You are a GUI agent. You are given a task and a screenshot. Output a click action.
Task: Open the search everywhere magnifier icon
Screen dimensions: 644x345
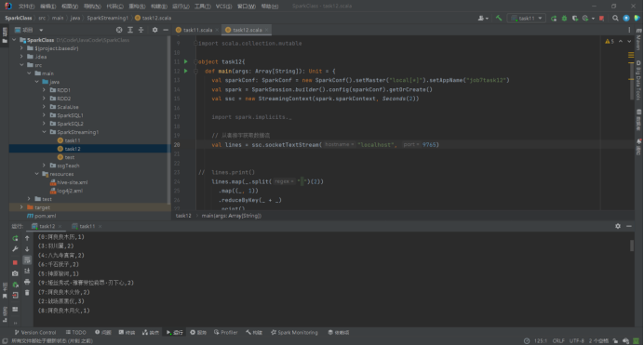coord(615,18)
